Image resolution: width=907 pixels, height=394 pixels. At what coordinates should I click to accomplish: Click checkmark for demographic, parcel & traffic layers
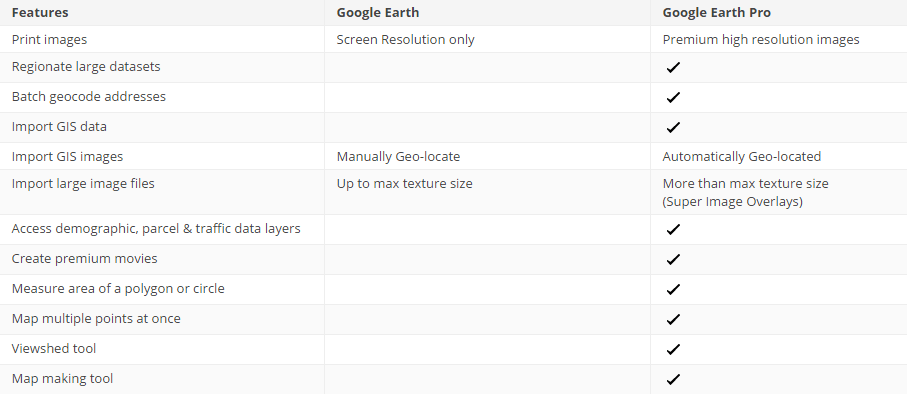[672, 230]
